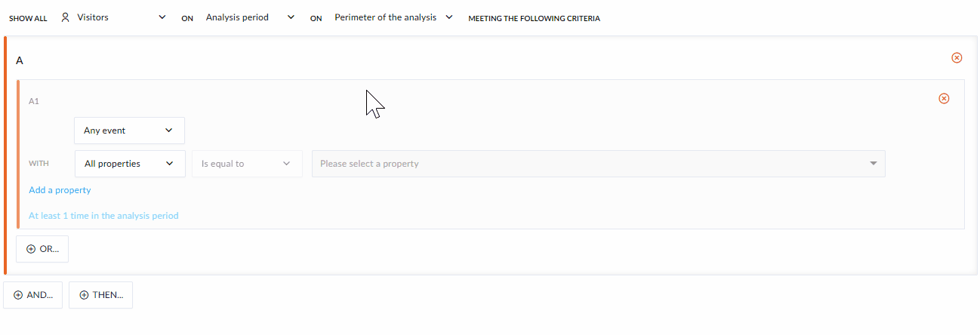Viewport: 980px width, 335px height.
Task: Delete condition A1 using its X icon
Action: click(x=944, y=98)
